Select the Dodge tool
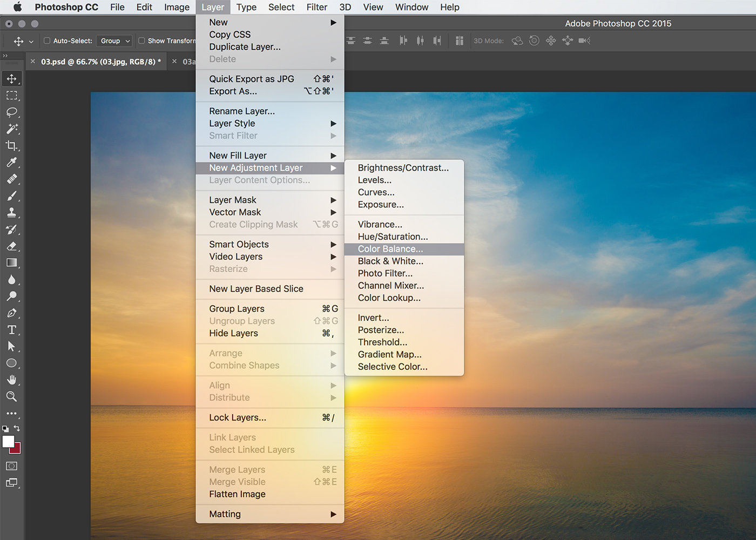Image resolution: width=756 pixels, height=540 pixels. click(x=12, y=296)
